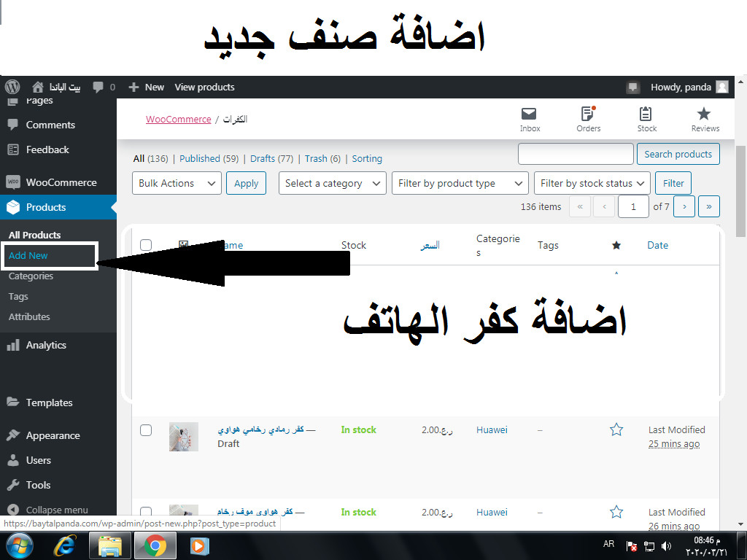Open the site home icon بيت الباندا
Image resolution: width=747 pixels, height=560 pixels.
coord(56,87)
